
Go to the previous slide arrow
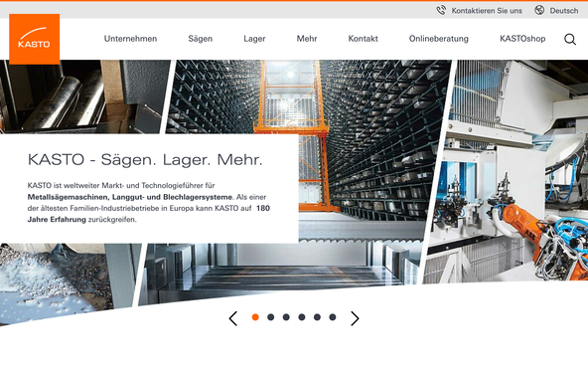[232, 318]
